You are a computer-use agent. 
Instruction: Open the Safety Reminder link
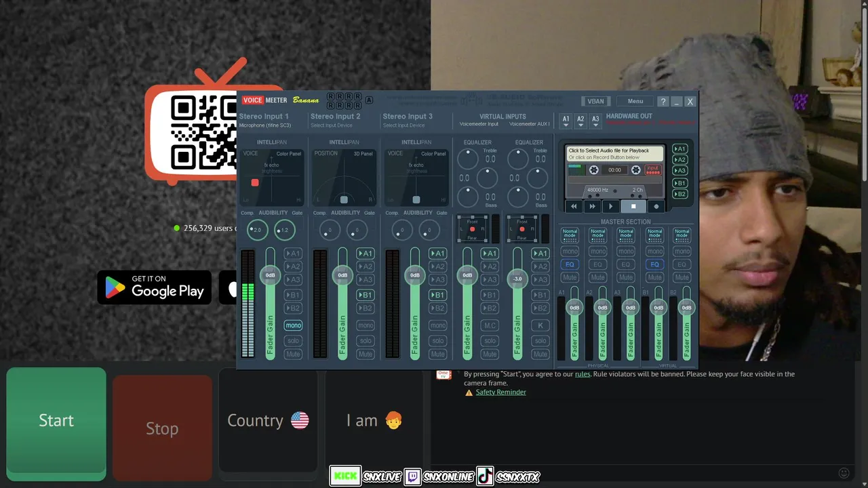[500, 392]
